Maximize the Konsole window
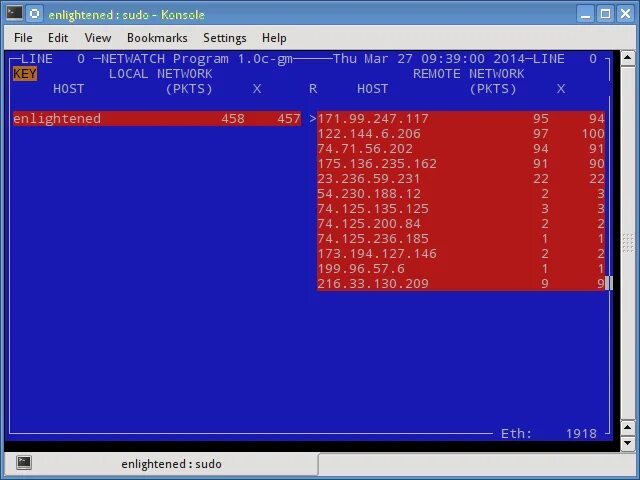Image resolution: width=640 pixels, height=480 pixels. coord(606,13)
